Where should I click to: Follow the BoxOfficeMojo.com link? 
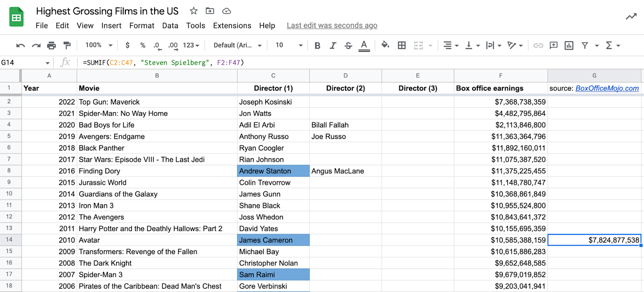pos(607,88)
